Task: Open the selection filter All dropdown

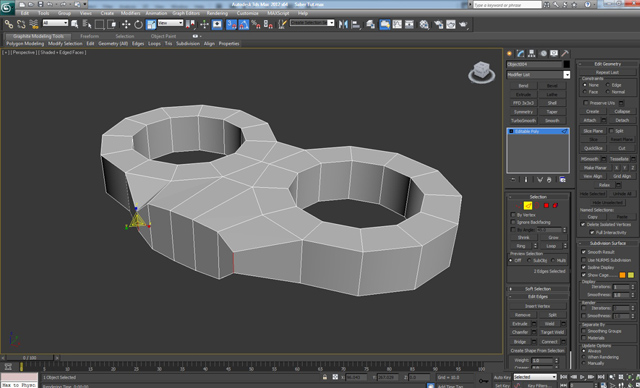Action: (x=55, y=23)
